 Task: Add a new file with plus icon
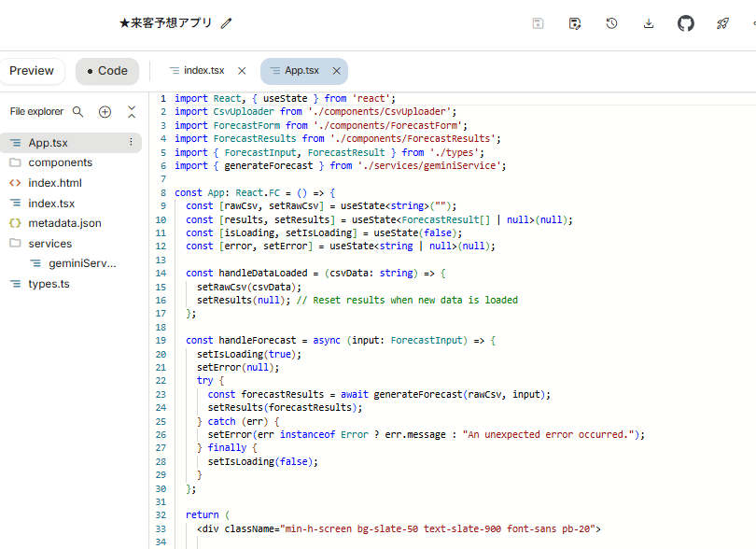click(105, 112)
